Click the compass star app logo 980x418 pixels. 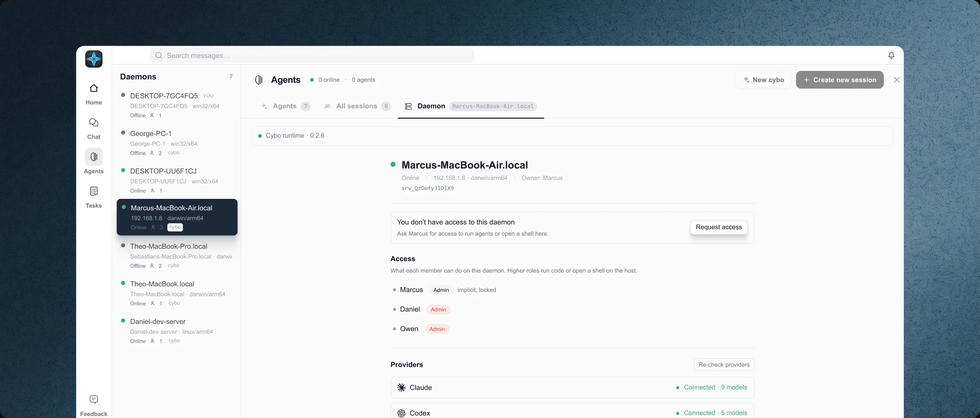94,59
